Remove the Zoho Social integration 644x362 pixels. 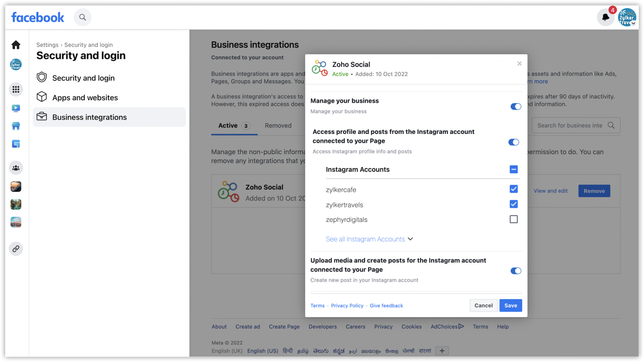(x=594, y=191)
